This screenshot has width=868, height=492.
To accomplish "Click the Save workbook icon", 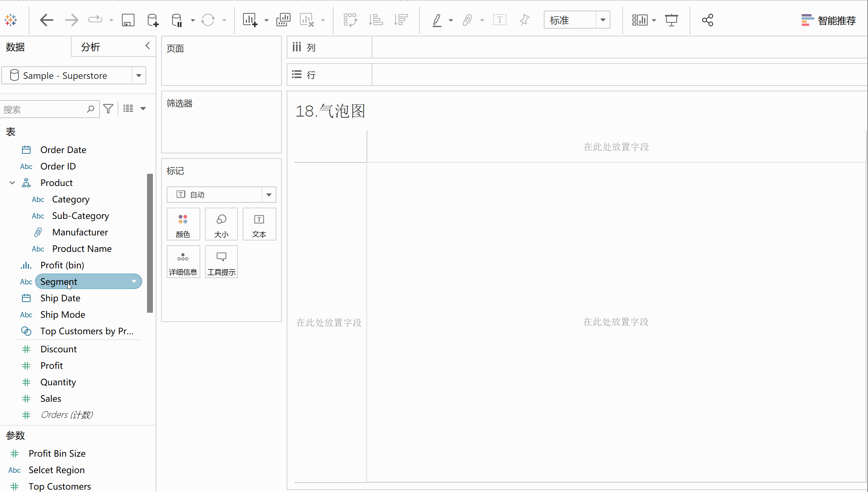I will click(x=128, y=20).
